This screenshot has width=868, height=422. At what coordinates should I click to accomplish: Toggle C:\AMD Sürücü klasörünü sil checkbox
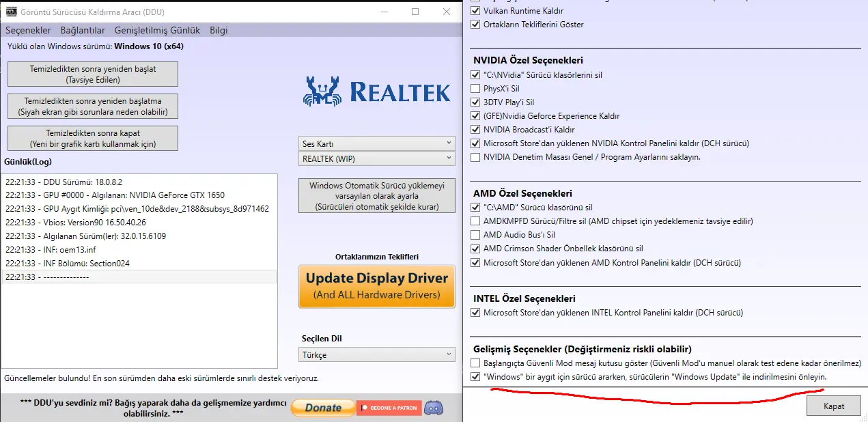[x=476, y=208]
